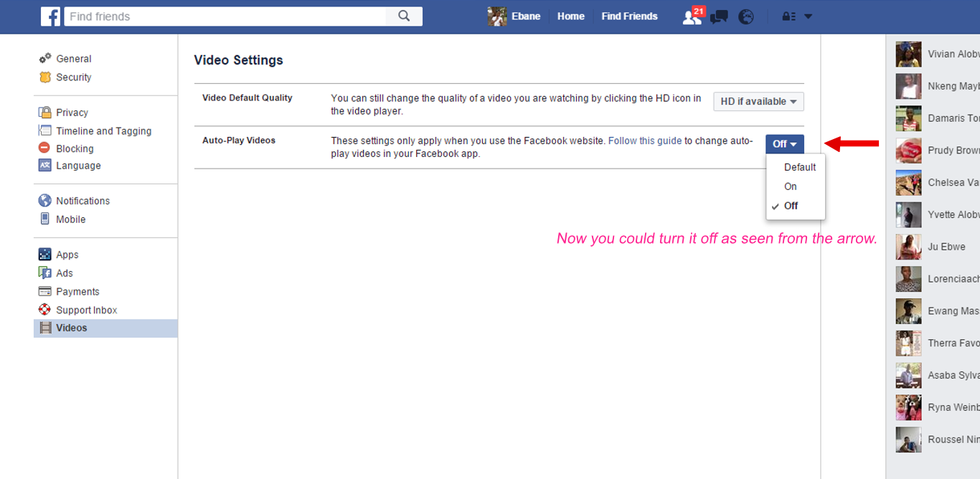Select the Videos settings tab

click(105, 328)
